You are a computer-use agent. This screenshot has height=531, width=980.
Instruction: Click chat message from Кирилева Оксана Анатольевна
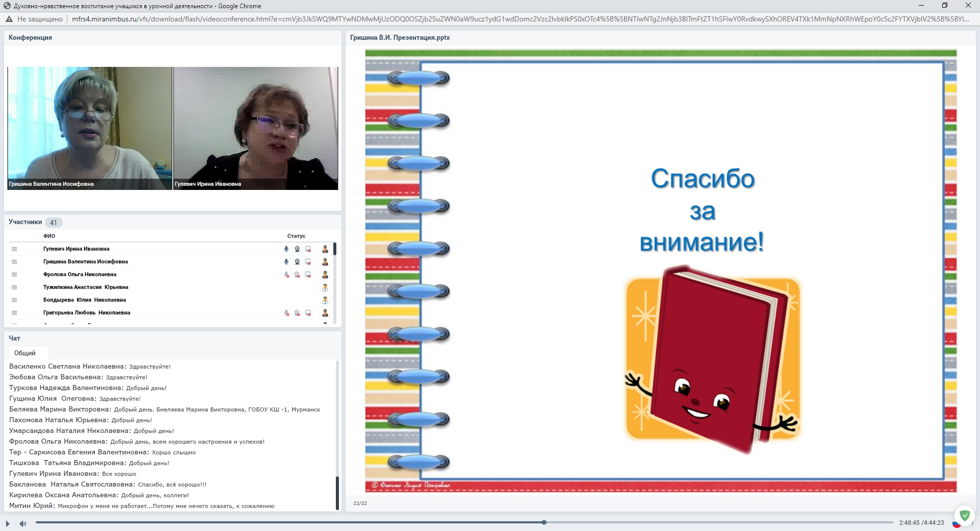tap(99, 495)
